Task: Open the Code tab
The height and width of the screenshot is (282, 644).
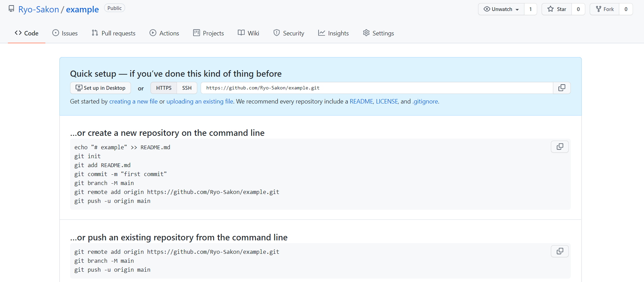Action: 26,33
